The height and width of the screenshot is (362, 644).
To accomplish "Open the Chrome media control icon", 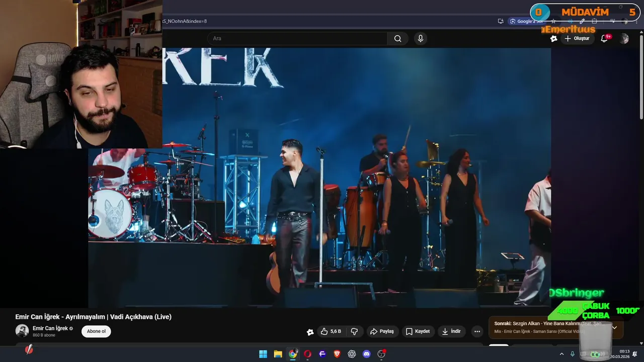I will pyautogui.click(x=612, y=21).
